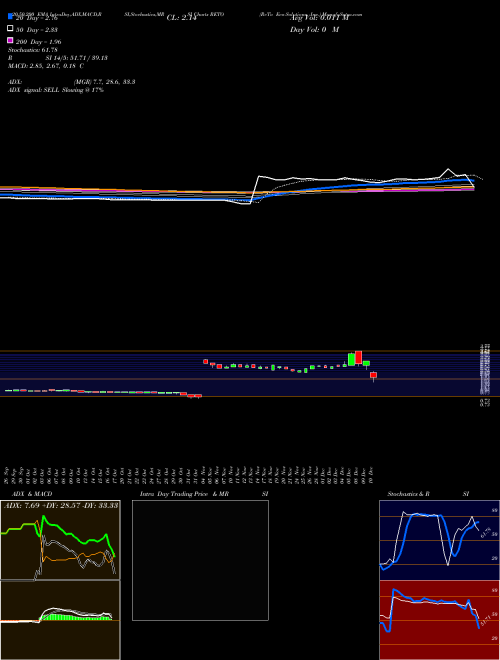This screenshot has height=660, width=500.
Task: Click the first red candle after the gap up
Action: (x=205, y=362)
